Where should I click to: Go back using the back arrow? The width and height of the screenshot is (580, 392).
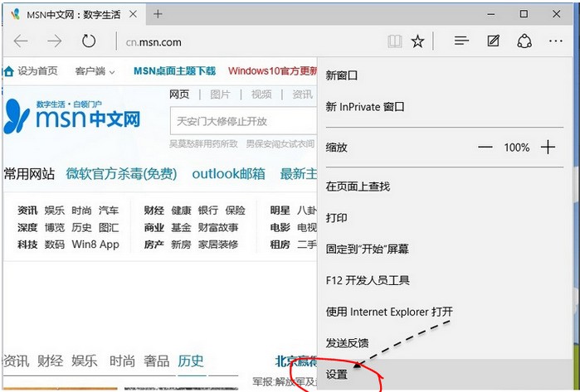tap(21, 41)
